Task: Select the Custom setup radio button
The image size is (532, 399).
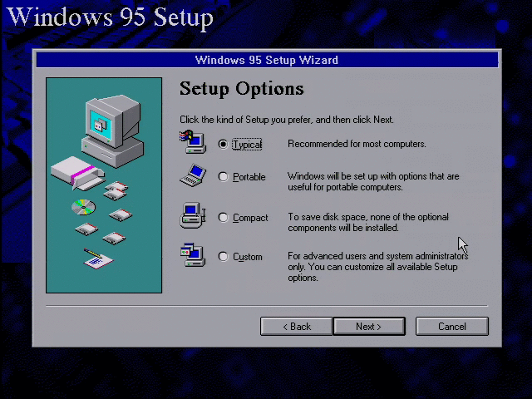Action: 223,257
